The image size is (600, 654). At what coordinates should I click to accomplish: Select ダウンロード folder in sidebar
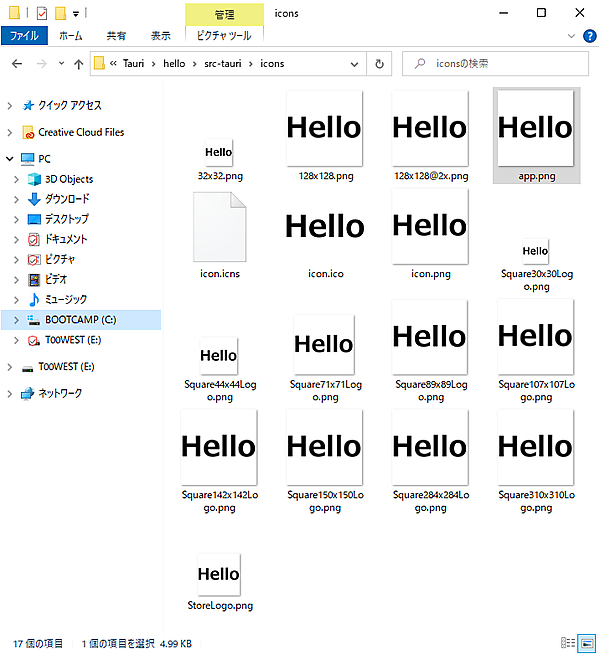click(x=66, y=199)
